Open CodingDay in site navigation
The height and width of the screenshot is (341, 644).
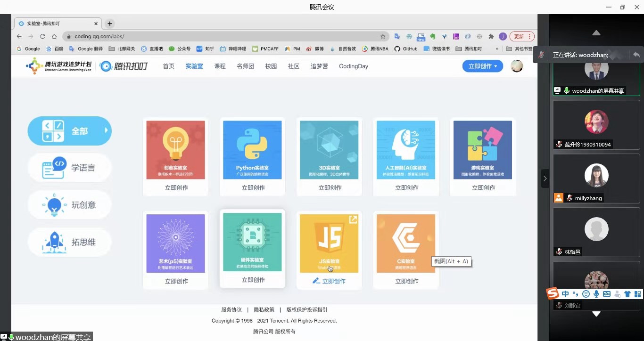pos(354,66)
